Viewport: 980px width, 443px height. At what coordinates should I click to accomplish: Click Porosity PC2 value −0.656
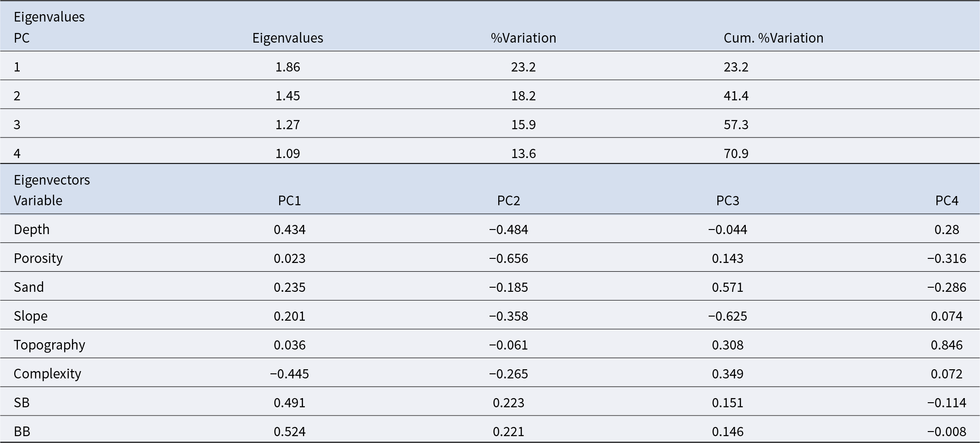pos(509,258)
